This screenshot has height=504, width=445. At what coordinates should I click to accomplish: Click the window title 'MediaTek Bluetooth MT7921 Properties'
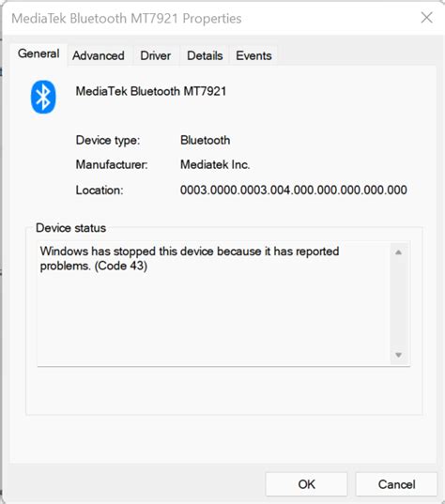point(127,19)
